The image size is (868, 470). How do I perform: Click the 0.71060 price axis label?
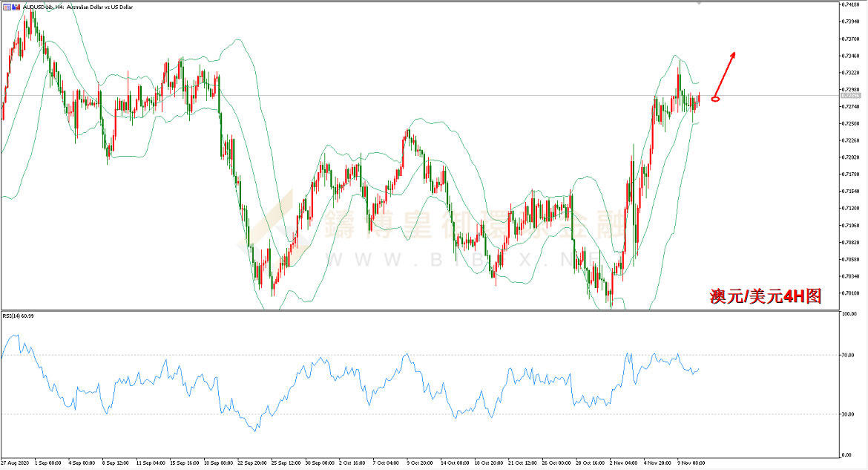coord(851,226)
